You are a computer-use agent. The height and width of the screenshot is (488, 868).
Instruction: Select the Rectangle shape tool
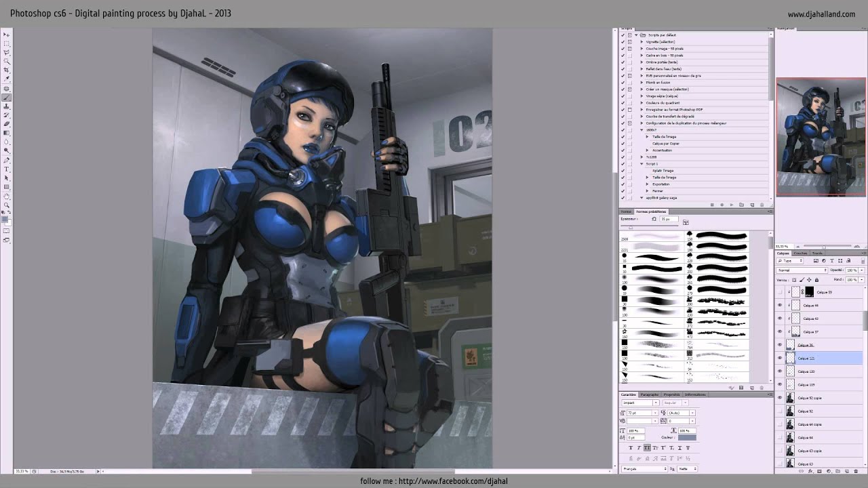click(x=6, y=187)
